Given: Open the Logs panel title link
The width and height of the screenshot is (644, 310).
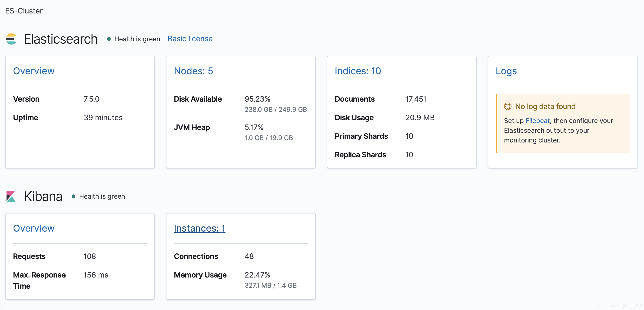Looking at the screenshot, I should [506, 71].
